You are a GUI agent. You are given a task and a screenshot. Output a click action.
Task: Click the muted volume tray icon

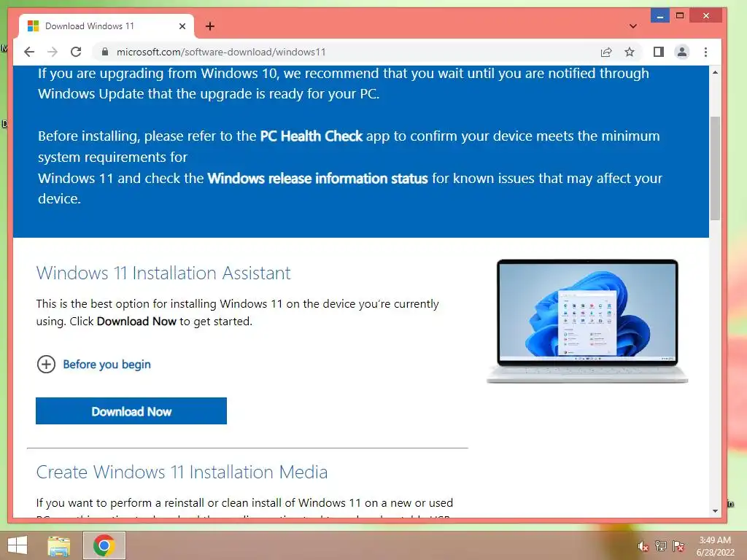(x=643, y=546)
